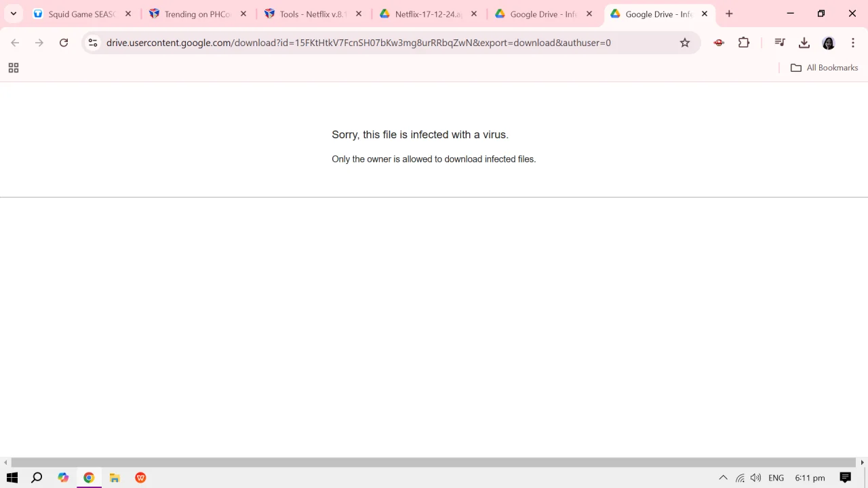Screen dimensions: 868x488
Task: Go back to previous page
Action: coord(15,43)
